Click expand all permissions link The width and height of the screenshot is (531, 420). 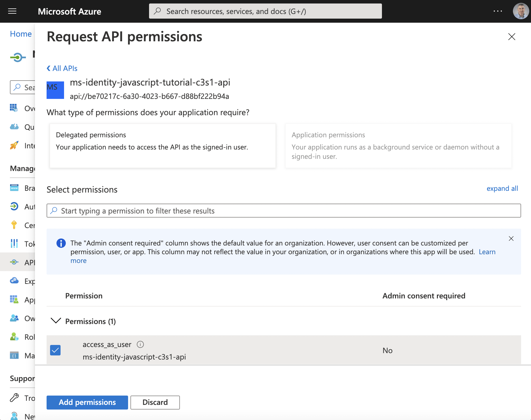[502, 188]
